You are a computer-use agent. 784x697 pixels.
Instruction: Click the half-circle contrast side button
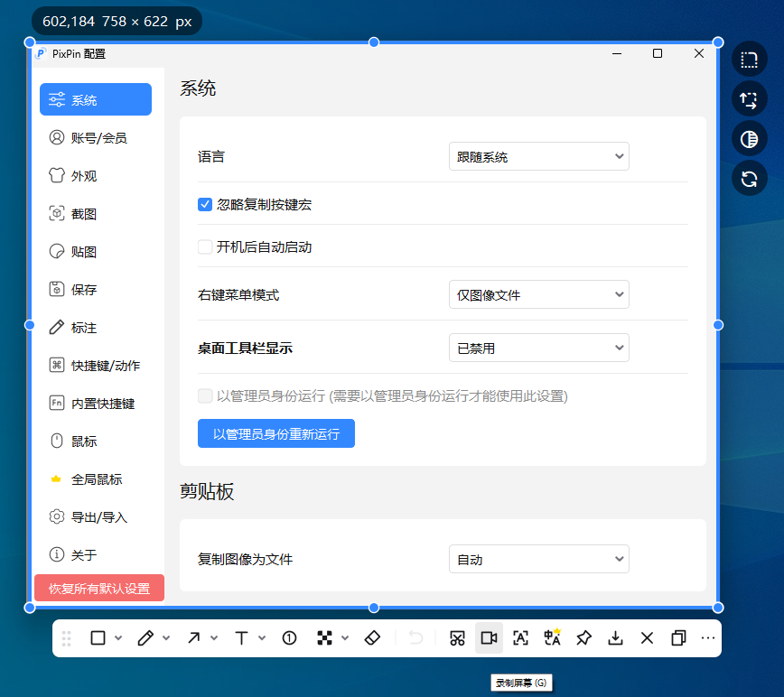pos(749,139)
